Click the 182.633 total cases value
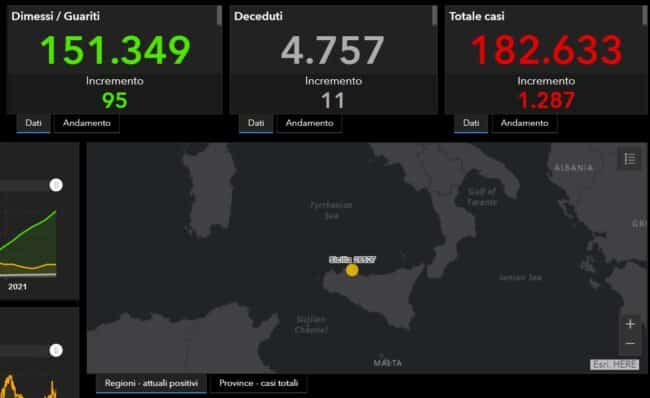This screenshot has width=650, height=398. 546,50
